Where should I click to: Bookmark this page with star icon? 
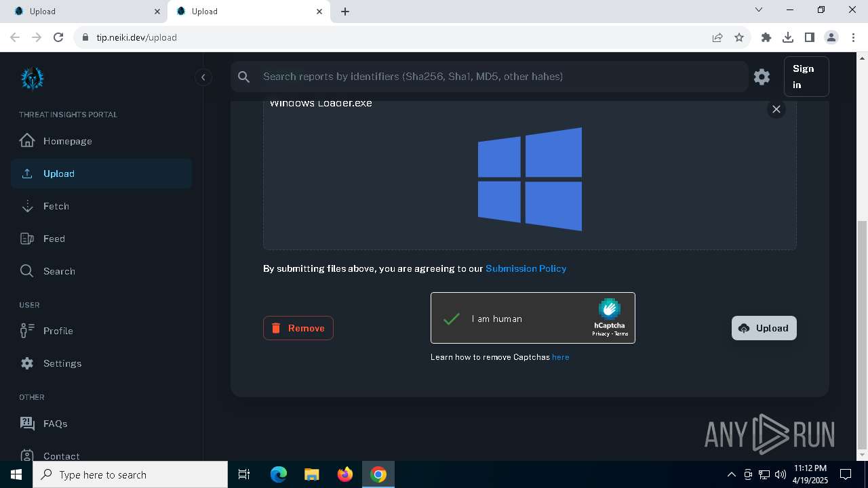739,37
